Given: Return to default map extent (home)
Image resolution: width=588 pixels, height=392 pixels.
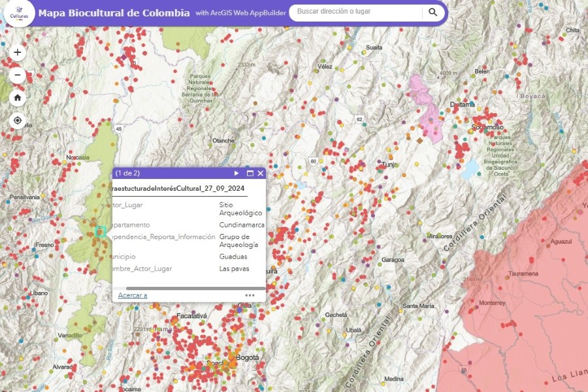Looking at the screenshot, I should (x=18, y=98).
